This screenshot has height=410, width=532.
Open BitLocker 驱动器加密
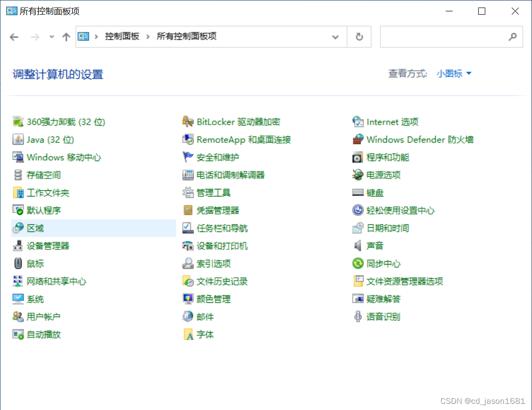[238, 121]
